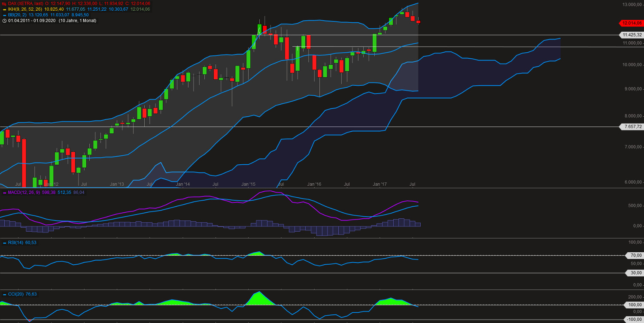
Task: Click the 13.000,00 price axis label
Action: (x=632, y=4)
